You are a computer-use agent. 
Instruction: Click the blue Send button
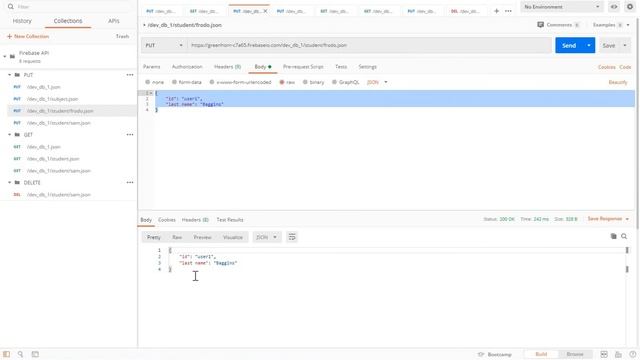569,45
